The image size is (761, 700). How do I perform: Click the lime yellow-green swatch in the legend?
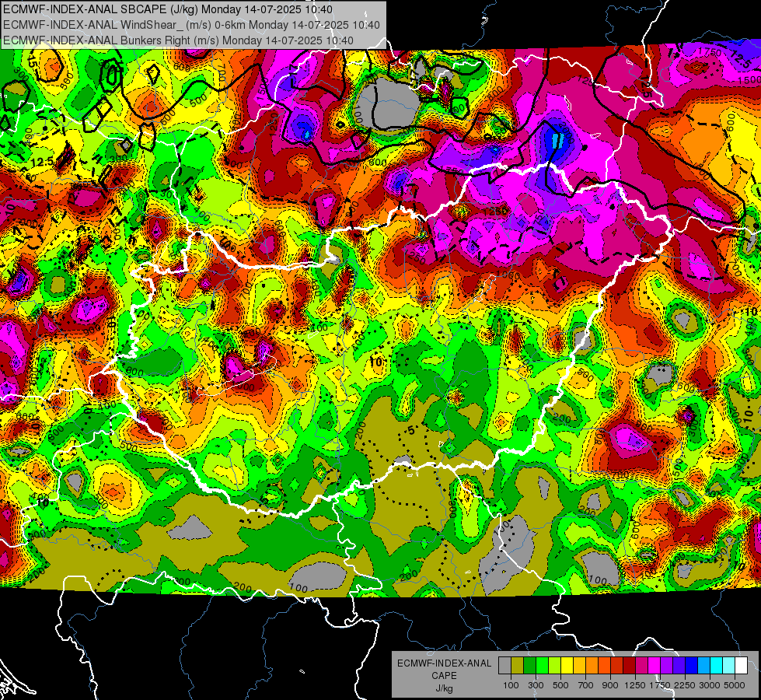tap(554, 666)
